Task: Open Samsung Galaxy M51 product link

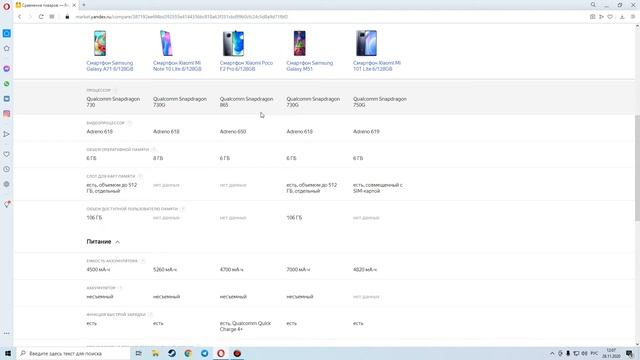Action: point(309,66)
